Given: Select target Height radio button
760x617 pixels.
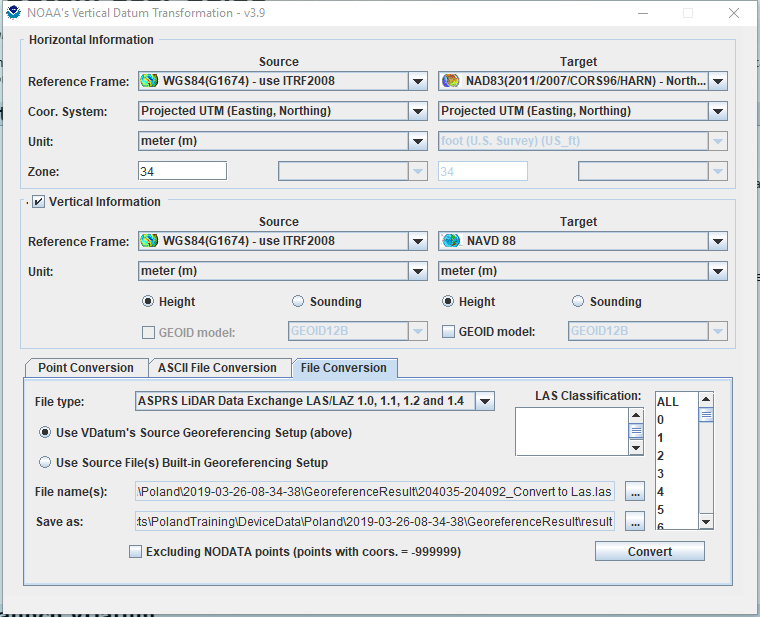Looking at the screenshot, I should coord(448,301).
